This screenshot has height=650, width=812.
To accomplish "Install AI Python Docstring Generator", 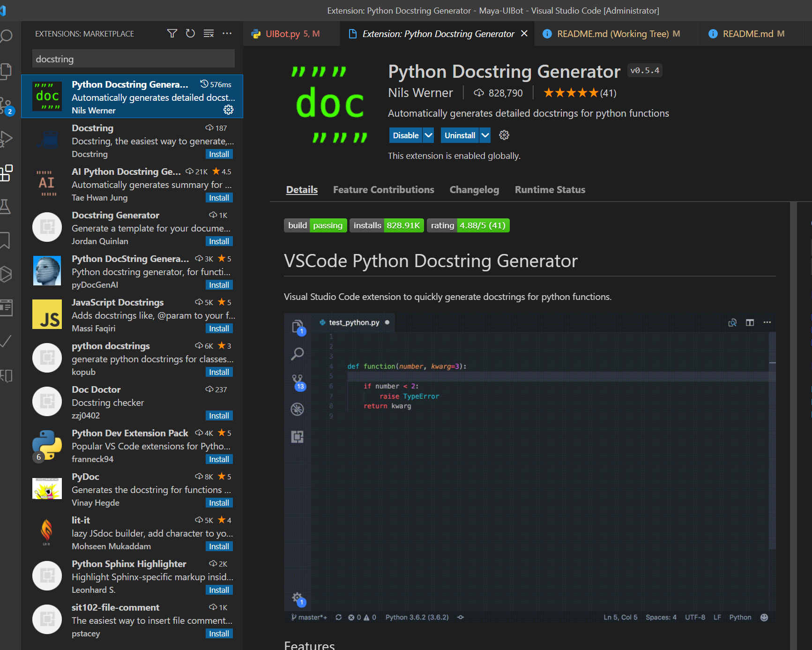I will click(x=219, y=198).
